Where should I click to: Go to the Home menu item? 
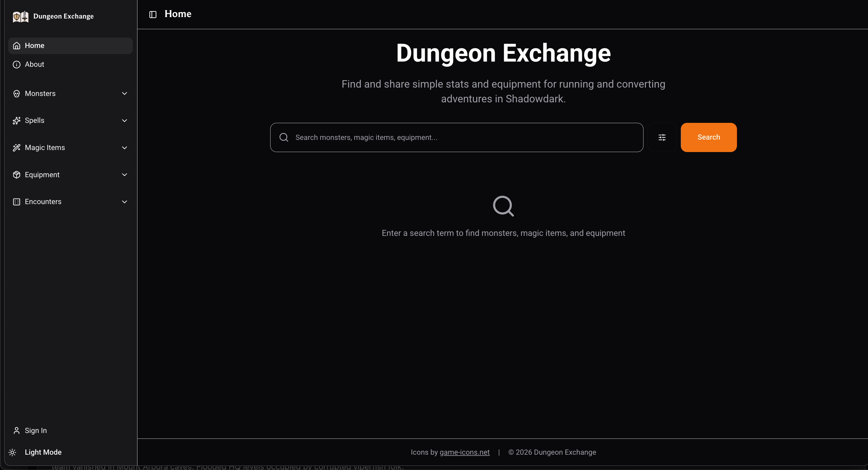coord(34,45)
